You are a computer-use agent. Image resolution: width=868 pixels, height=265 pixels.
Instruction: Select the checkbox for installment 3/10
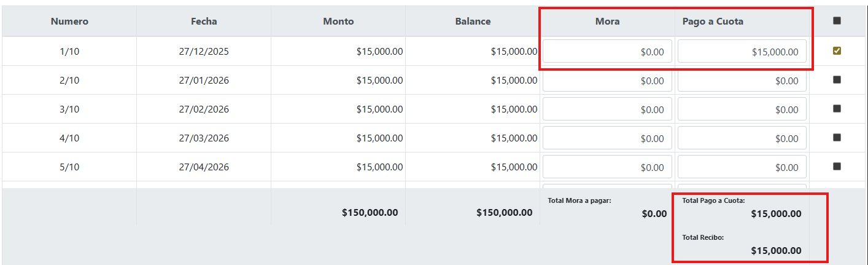pyautogui.click(x=837, y=109)
